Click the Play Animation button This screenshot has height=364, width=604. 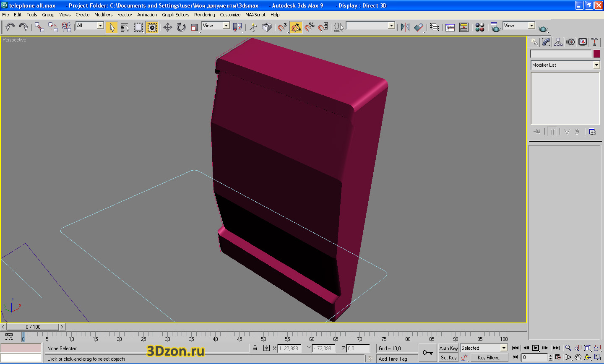point(536,348)
